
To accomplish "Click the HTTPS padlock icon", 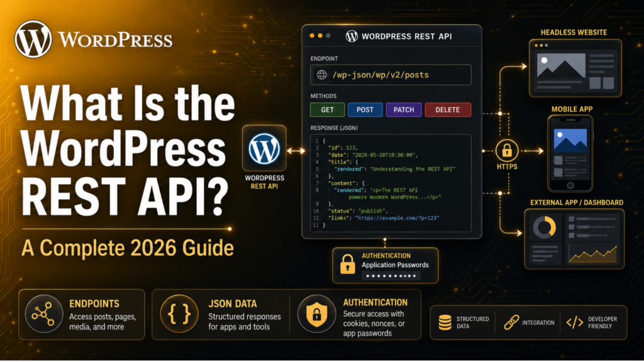I will (x=507, y=151).
